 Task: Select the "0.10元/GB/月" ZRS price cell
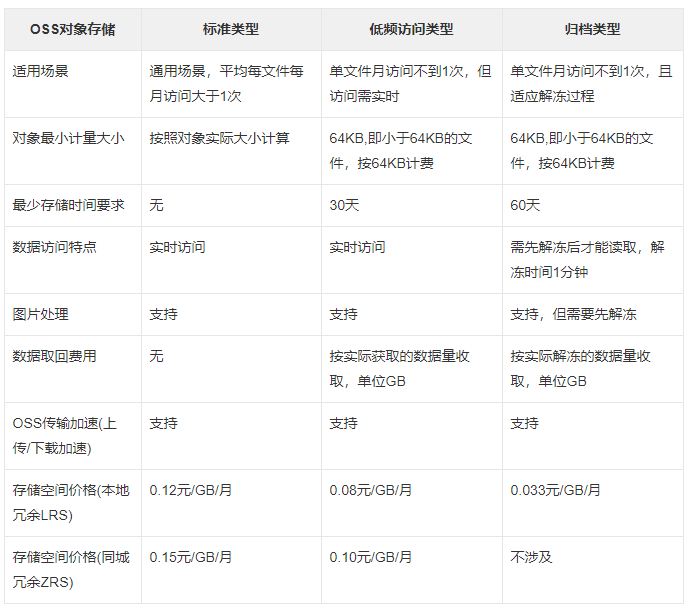[371, 557]
